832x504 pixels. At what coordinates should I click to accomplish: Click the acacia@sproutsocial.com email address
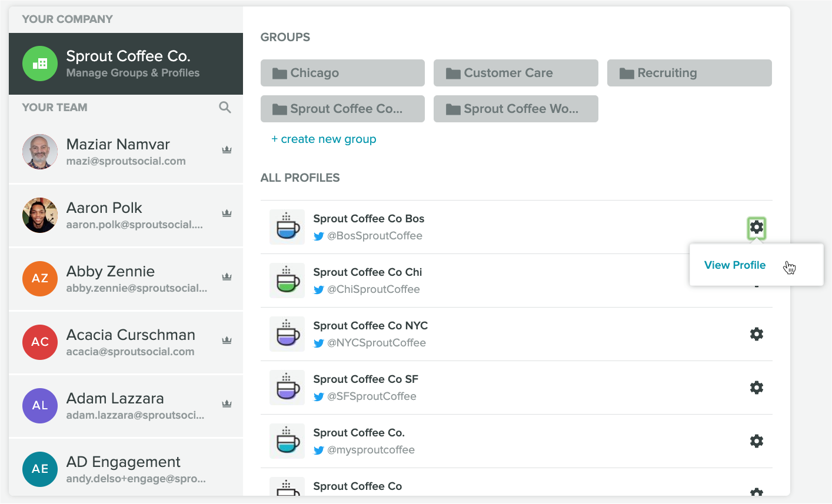tap(130, 352)
